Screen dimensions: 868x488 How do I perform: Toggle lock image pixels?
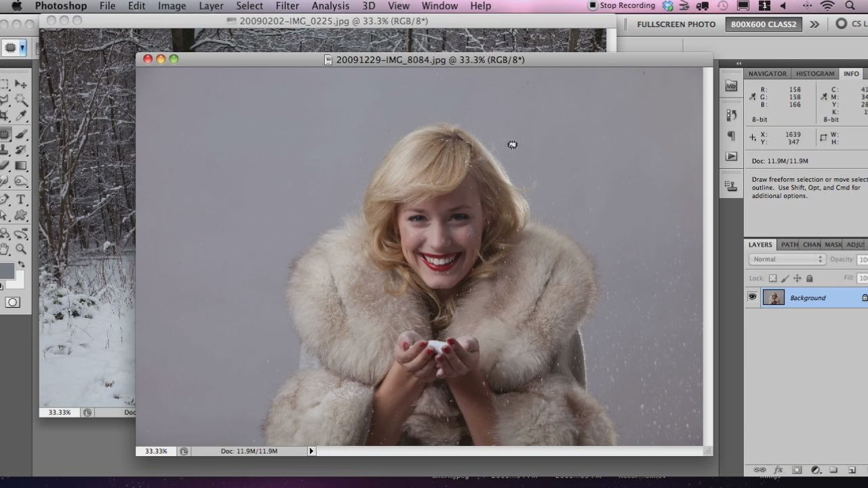pos(785,278)
